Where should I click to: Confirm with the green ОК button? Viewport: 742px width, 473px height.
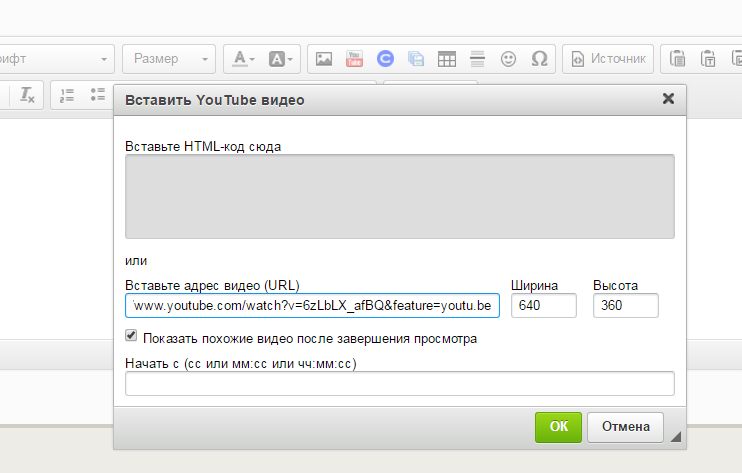click(558, 427)
